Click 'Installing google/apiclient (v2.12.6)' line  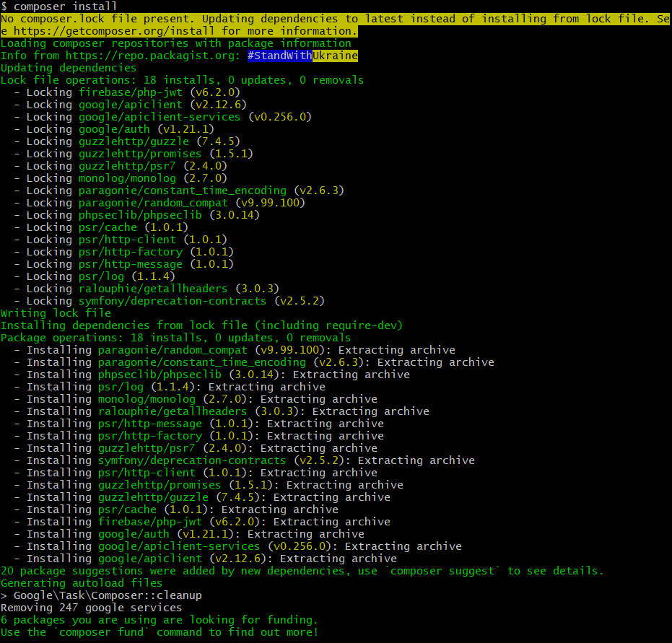pyautogui.click(x=205, y=559)
